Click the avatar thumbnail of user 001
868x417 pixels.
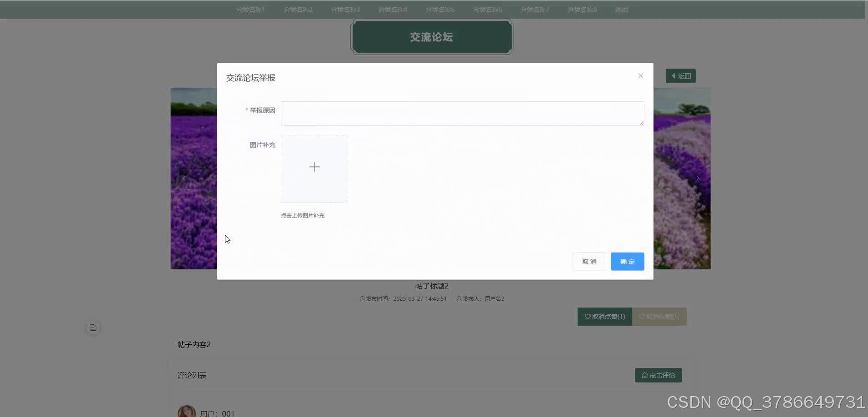186,410
